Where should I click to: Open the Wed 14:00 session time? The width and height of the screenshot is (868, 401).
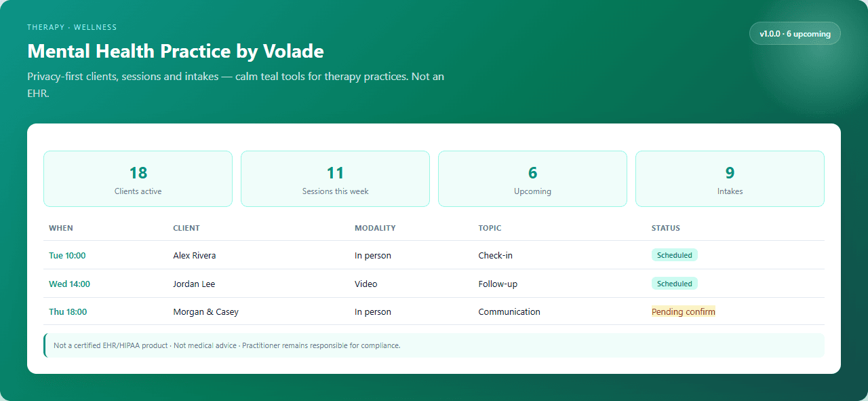(x=69, y=284)
